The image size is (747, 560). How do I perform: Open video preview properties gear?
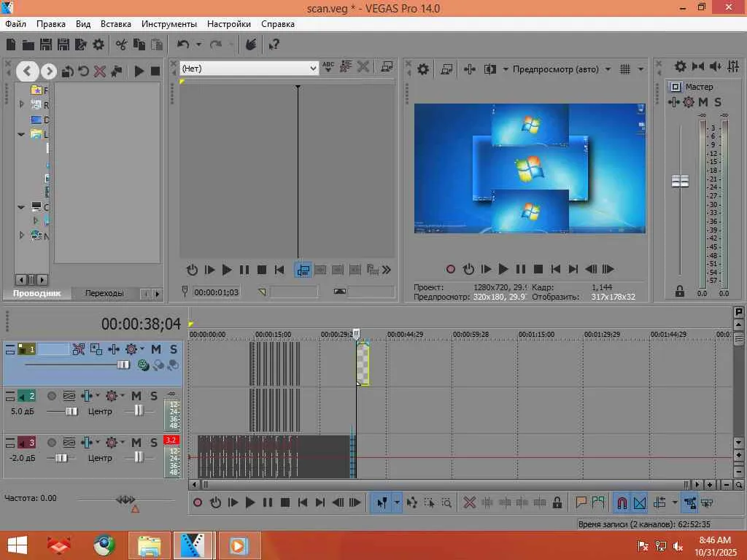click(x=422, y=69)
